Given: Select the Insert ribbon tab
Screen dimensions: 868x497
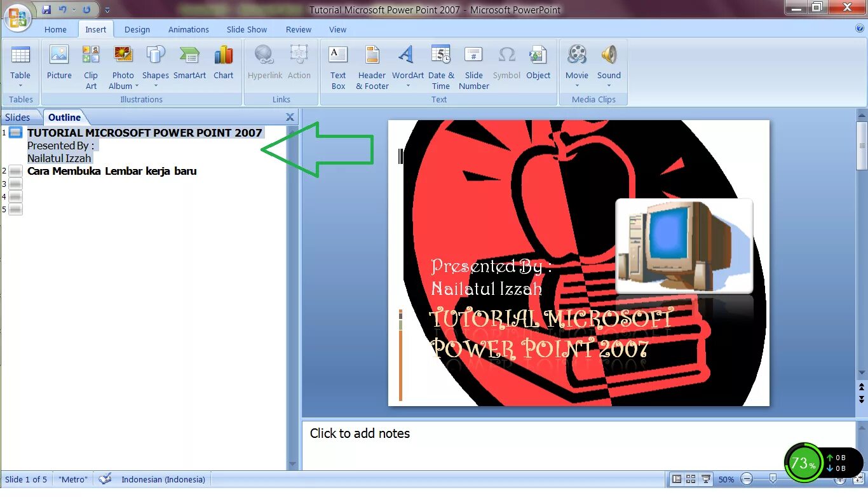Looking at the screenshot, I should pyautogui.click(x=96, y=30).
